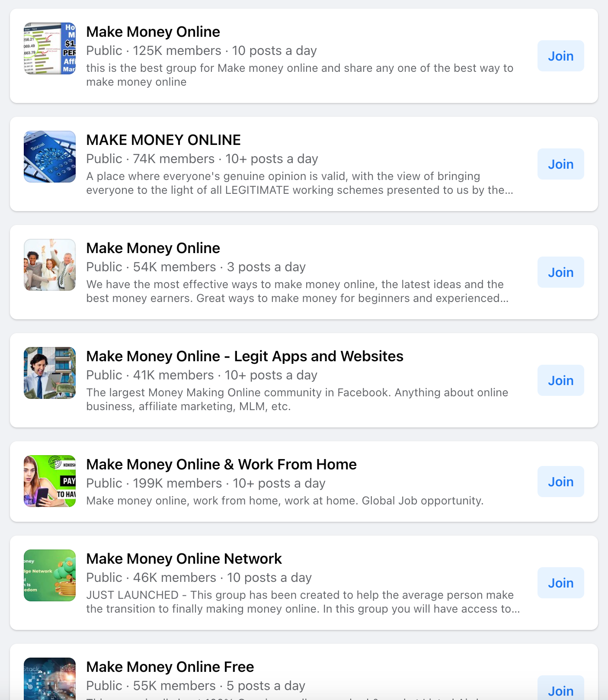The image size is (608, 700).
Task: Open Make Money Online & Work From Home title
Action: [221, 464]
